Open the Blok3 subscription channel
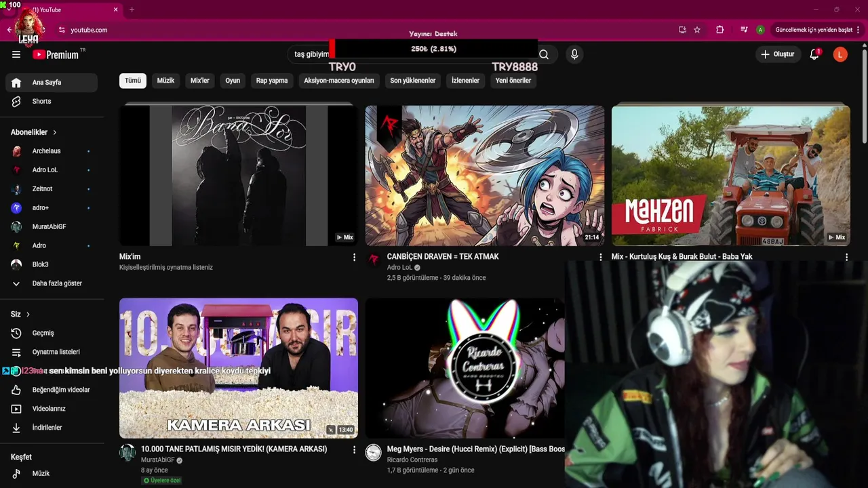This screenshot has height=488, width=868. point(52,264)
